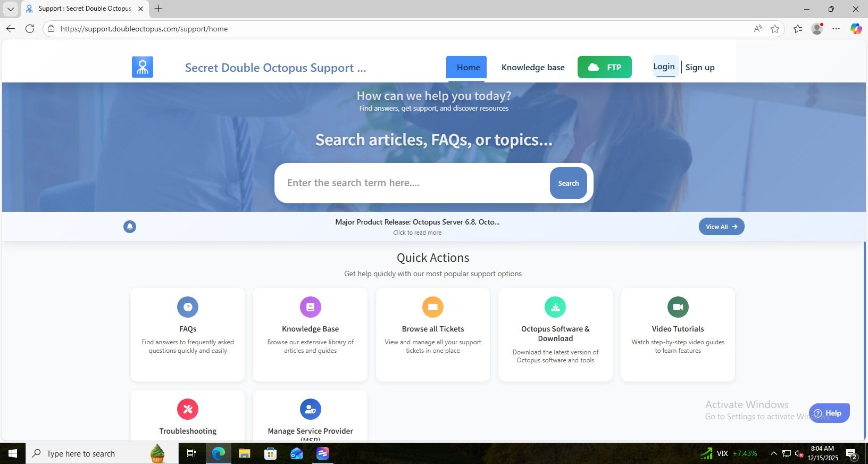Add this page to favorites with star icon
Viewport: 868px width, 464px height.
tap(775, 29)
